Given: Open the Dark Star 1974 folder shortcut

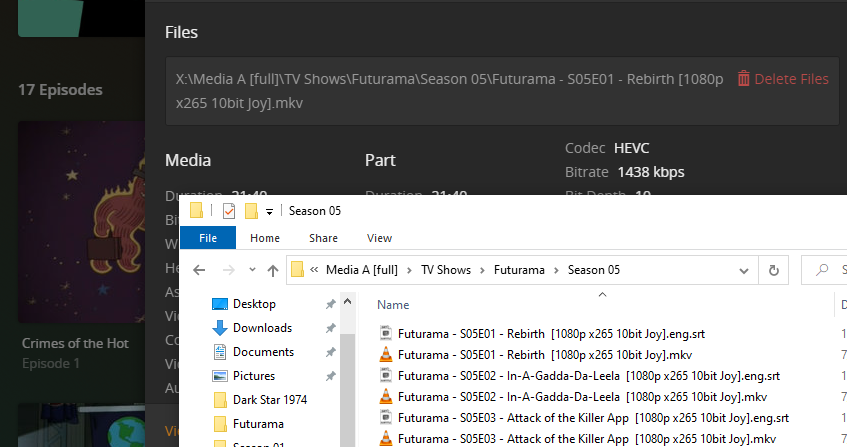Looking at the screenshot, I should [270, 400].
